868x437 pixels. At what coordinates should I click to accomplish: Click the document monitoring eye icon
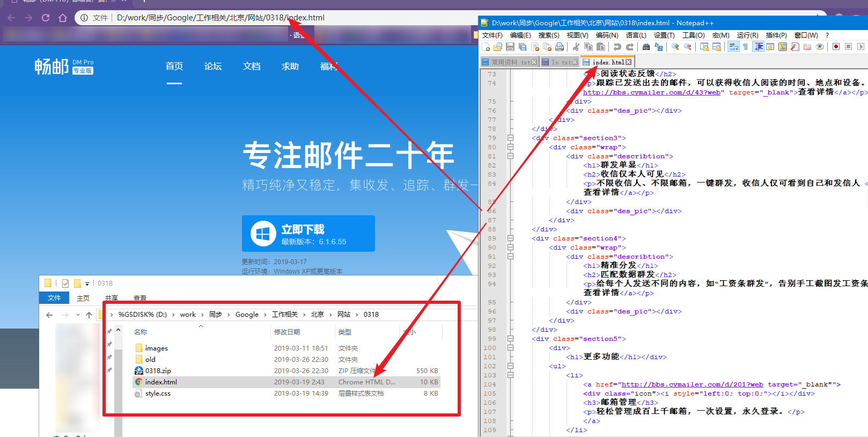click(x=820, y=47)
